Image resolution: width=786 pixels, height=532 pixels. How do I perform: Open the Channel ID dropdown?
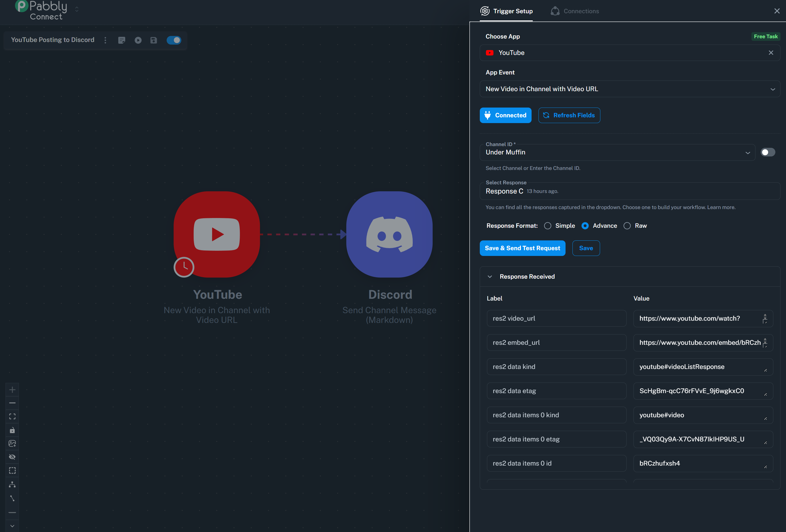click(617, 152)
